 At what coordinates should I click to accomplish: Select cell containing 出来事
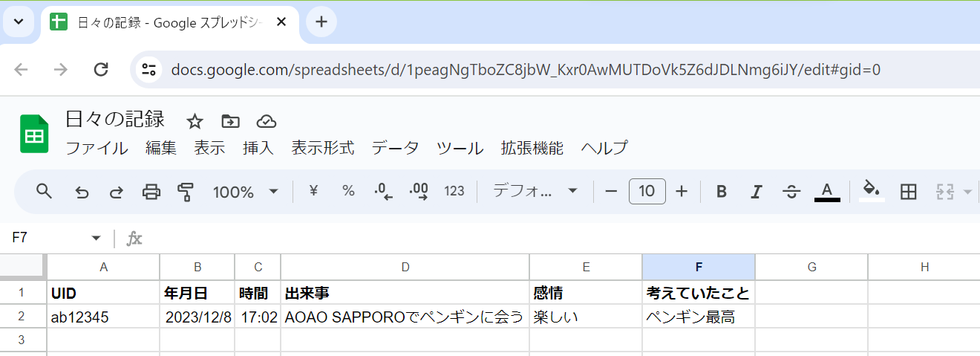pos(405,293)
